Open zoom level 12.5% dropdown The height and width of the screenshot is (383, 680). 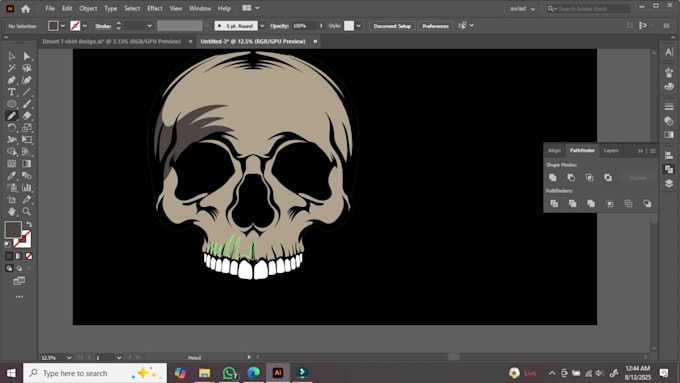click(x=69, y=358)
